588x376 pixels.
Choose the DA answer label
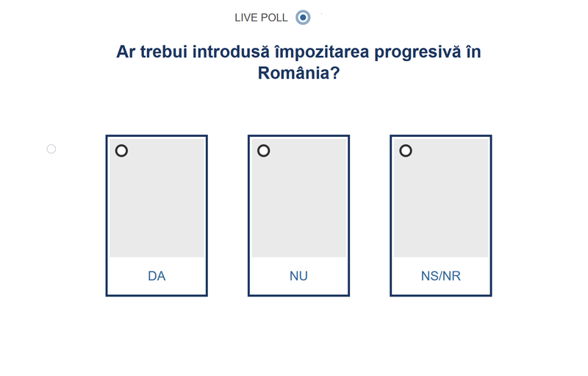coord(157,277)
